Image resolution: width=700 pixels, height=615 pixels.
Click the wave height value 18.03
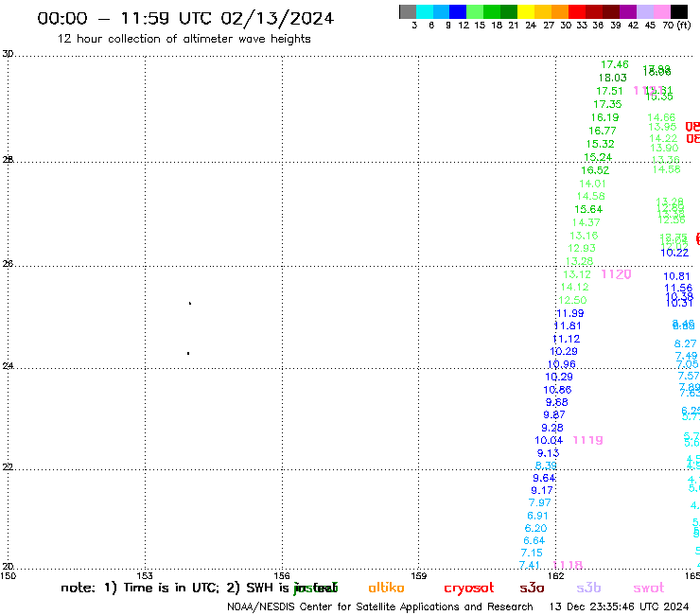click(613, 78)
